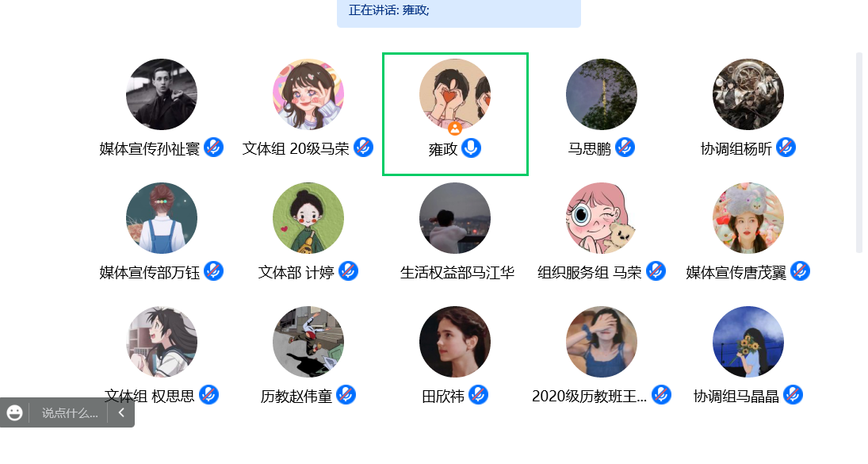Click the muted mic icon beside 媒体宣传唐茂翼
The height and width of the screenshot is (464, 868).
pos(801,270)
